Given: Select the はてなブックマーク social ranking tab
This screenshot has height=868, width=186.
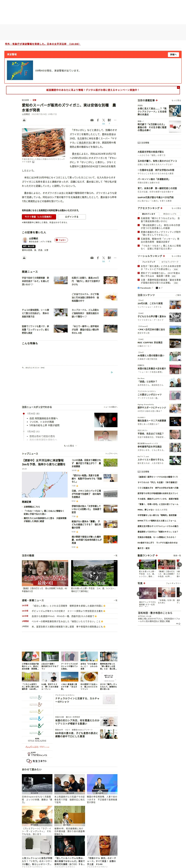Looking at the screenshot, I should click(170, 262).
